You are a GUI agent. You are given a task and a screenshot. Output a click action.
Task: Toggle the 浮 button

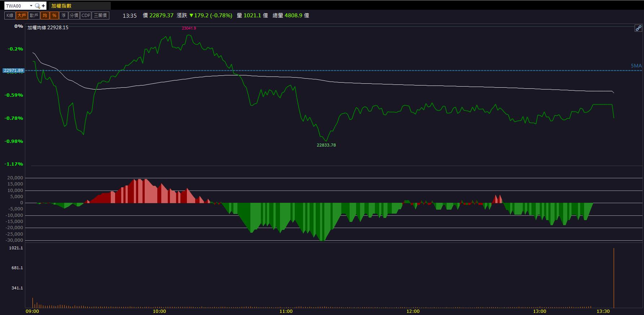tap(63, 16)
